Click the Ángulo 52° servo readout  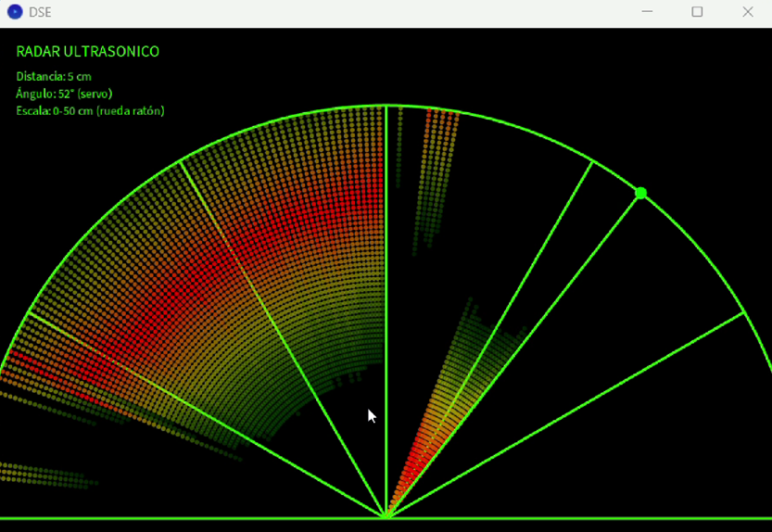click(64, 94)
